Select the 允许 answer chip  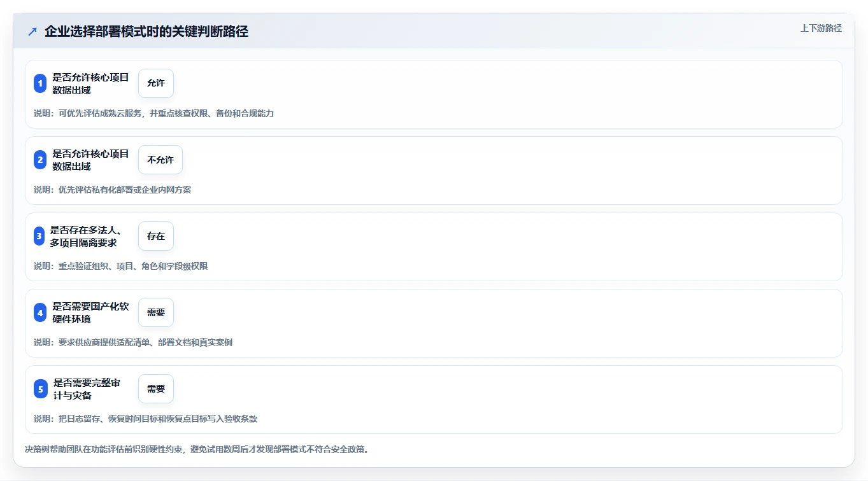coord(156,83)
